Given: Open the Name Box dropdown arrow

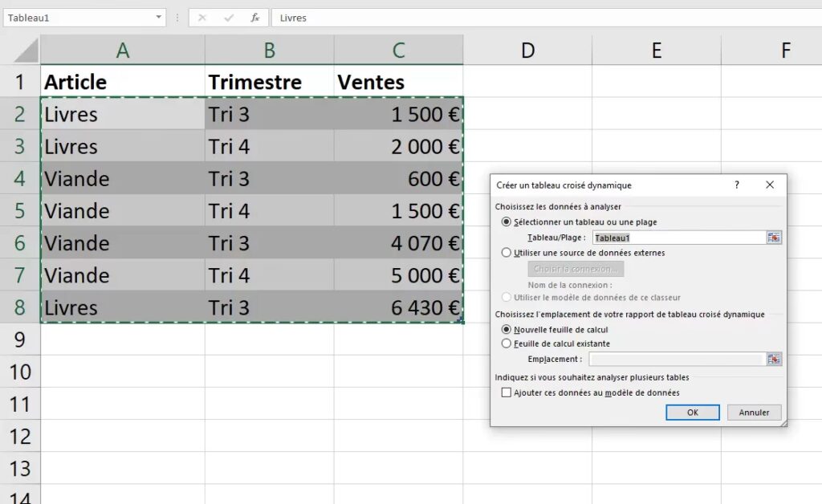Looking at the screenshot, I should coord(157,18).
